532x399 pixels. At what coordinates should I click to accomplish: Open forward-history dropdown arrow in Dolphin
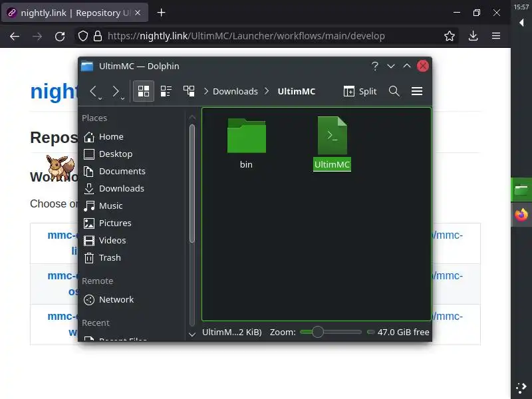122,98
